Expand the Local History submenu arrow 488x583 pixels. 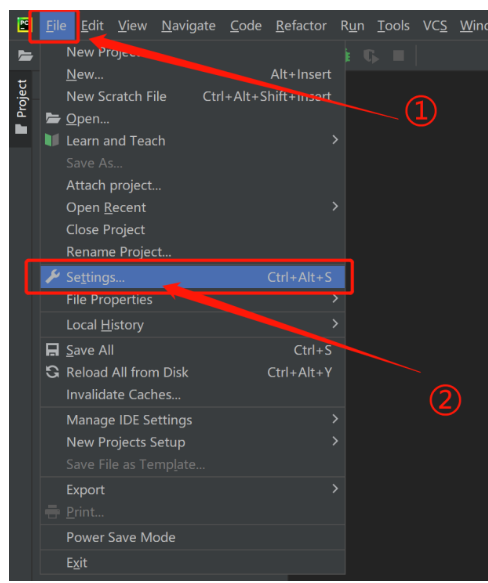[x=335, y=324]
